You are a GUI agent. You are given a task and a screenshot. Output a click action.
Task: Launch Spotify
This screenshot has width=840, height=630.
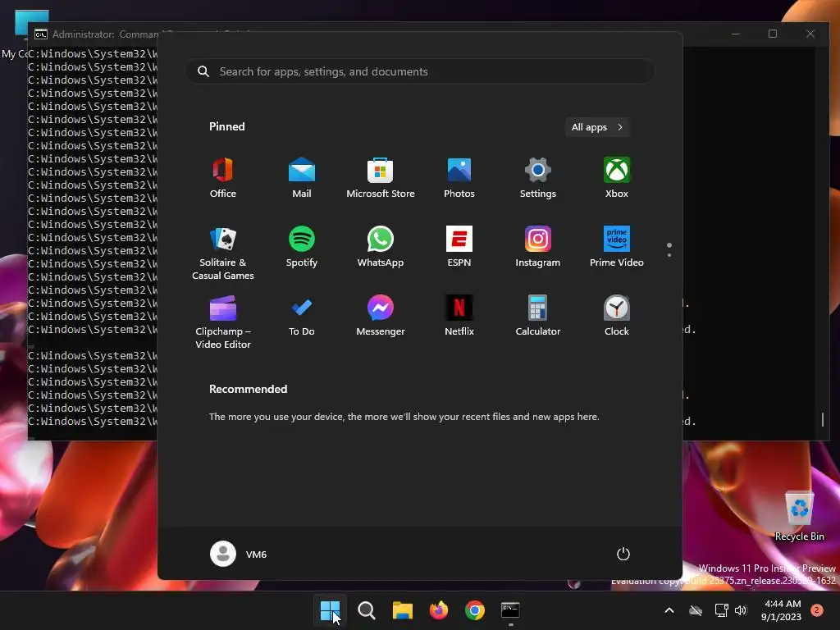click(302, 247)
